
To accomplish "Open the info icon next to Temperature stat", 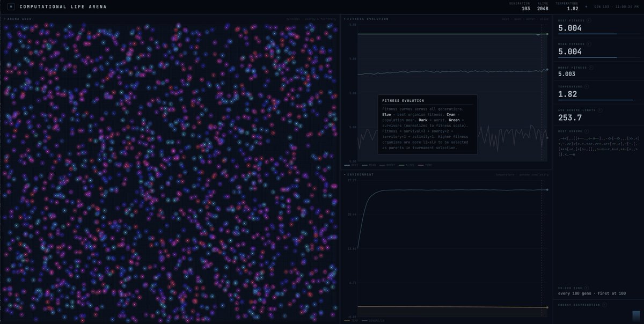I will tap(586, 86).
